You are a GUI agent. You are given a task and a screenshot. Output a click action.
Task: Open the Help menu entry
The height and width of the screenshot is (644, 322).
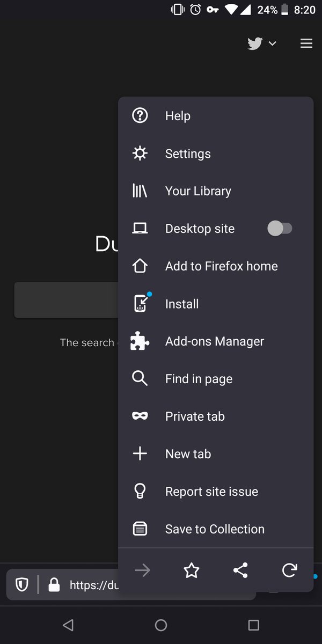click(216, 116)
